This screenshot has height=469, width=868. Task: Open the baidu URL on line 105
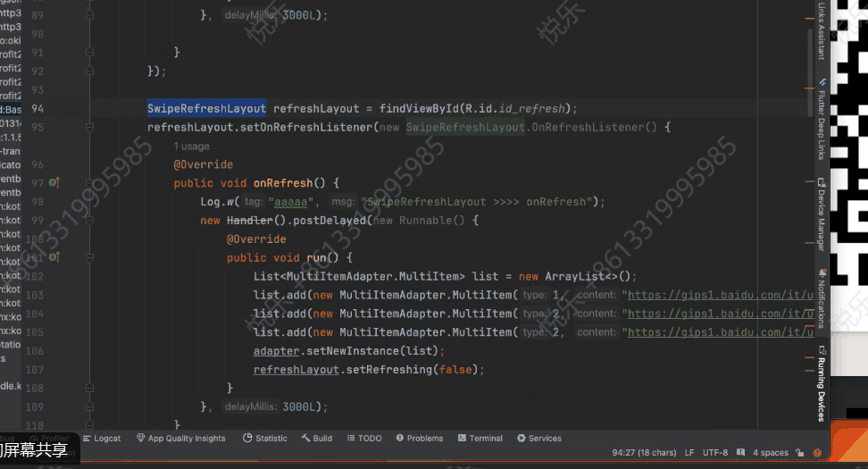[x=720, y=332]
